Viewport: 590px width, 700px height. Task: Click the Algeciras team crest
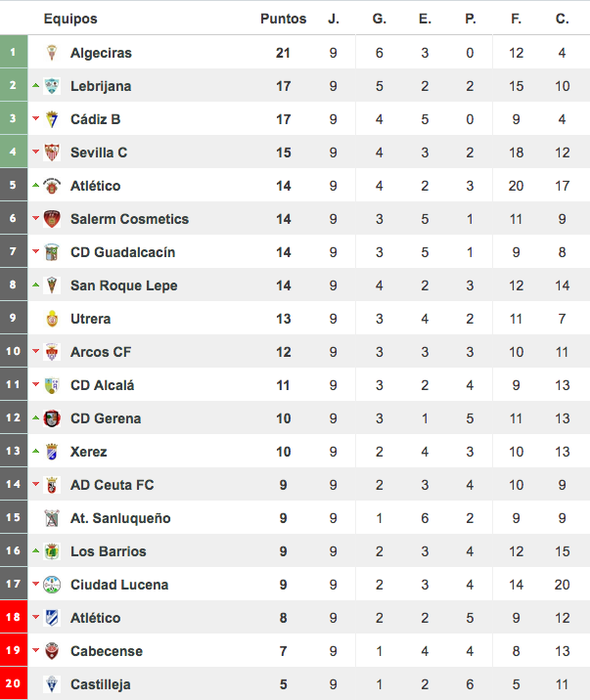pos(52,53)
